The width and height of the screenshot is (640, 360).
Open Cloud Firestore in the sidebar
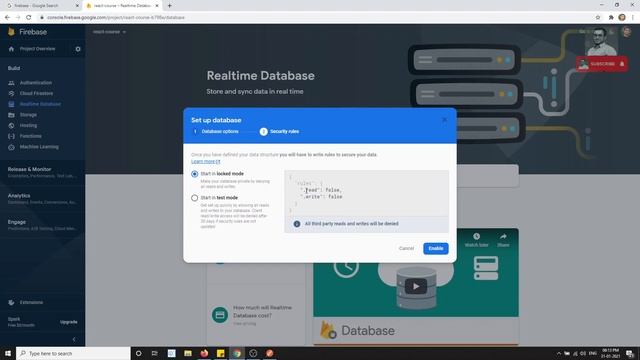36,93
